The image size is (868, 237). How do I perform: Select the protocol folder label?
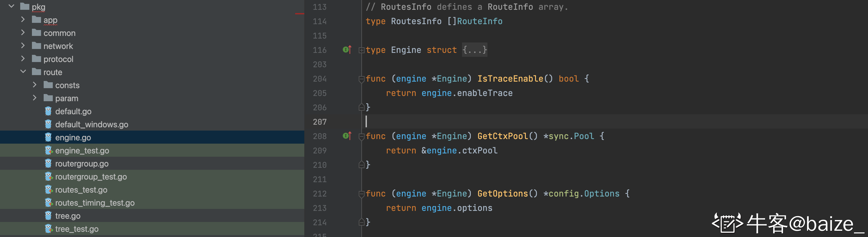pos(58,59)
